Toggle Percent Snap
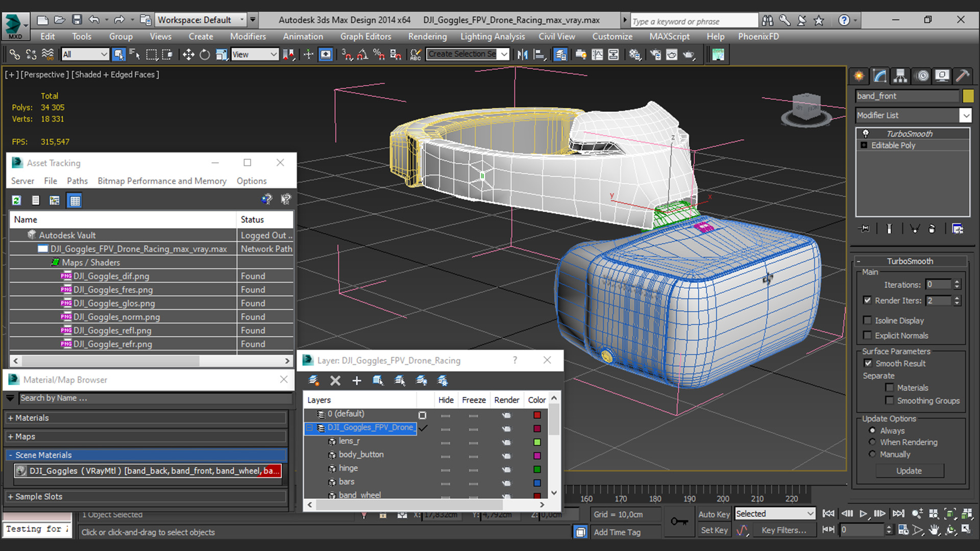980x551 pixels. (379, 54)
